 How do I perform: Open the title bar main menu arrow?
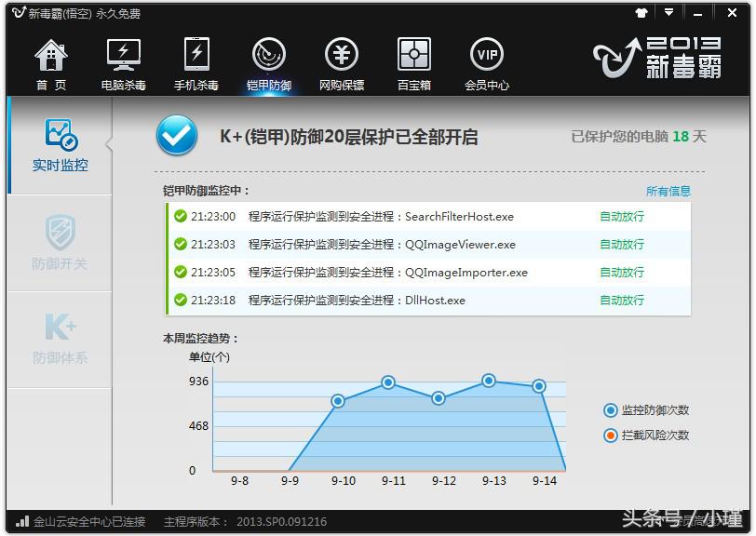(668, 12)
